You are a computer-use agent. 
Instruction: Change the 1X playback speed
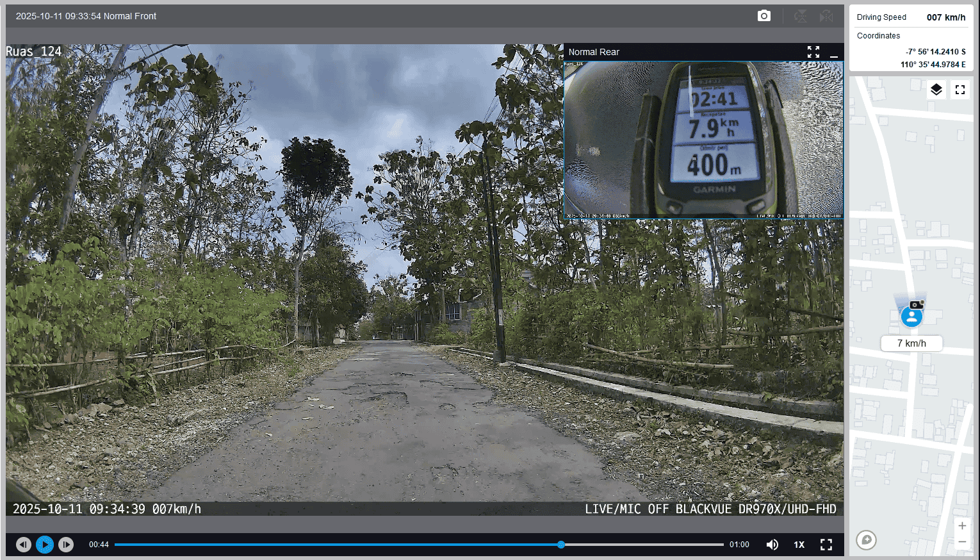point(799,545)
